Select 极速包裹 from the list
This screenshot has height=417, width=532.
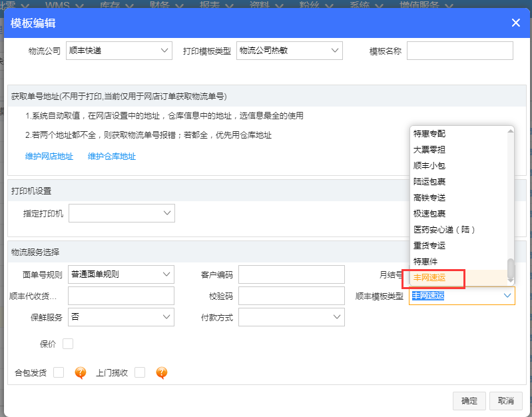[x=459, y=214]
